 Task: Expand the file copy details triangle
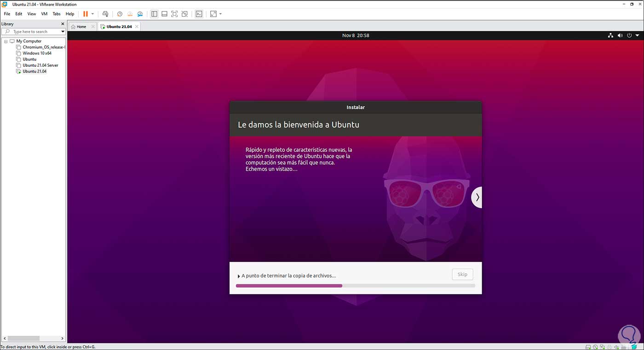(239, 276)
